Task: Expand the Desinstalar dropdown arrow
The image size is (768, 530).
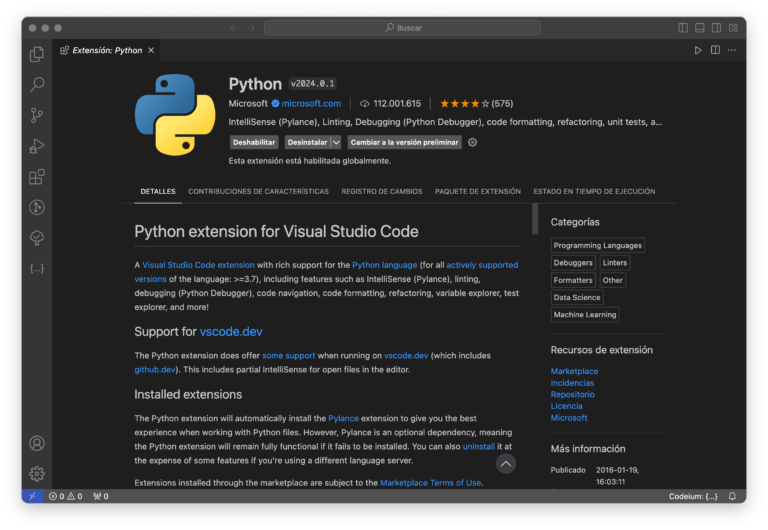Action: point(336,142)
